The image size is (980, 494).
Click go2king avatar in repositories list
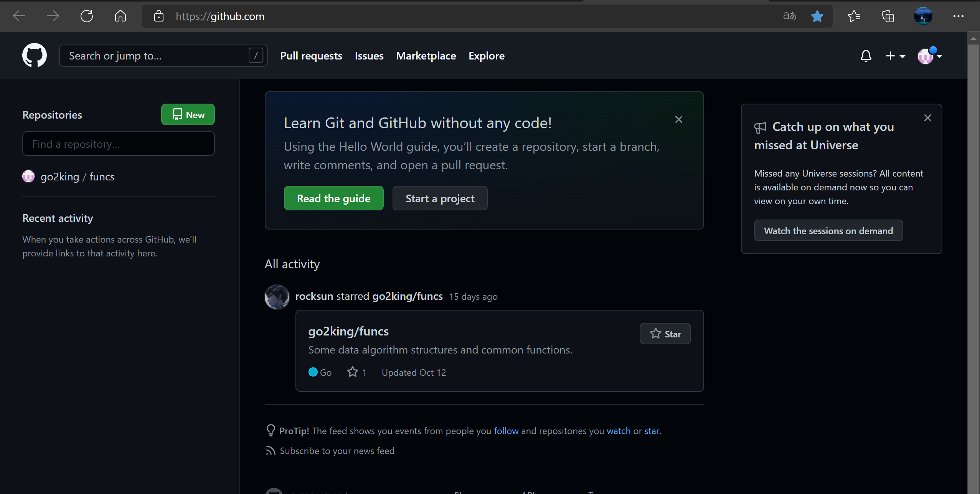tap(28, 176)
